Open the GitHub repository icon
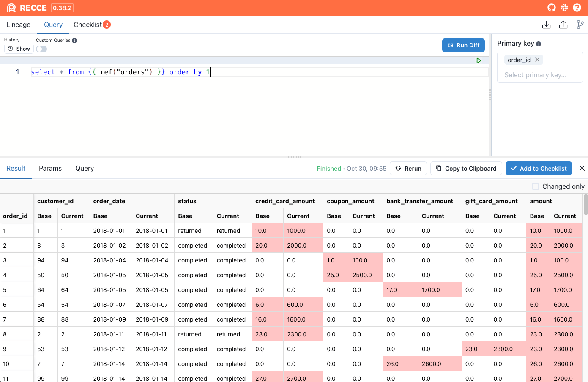This screenshot has height=382, width=588. tap(552, 8)
